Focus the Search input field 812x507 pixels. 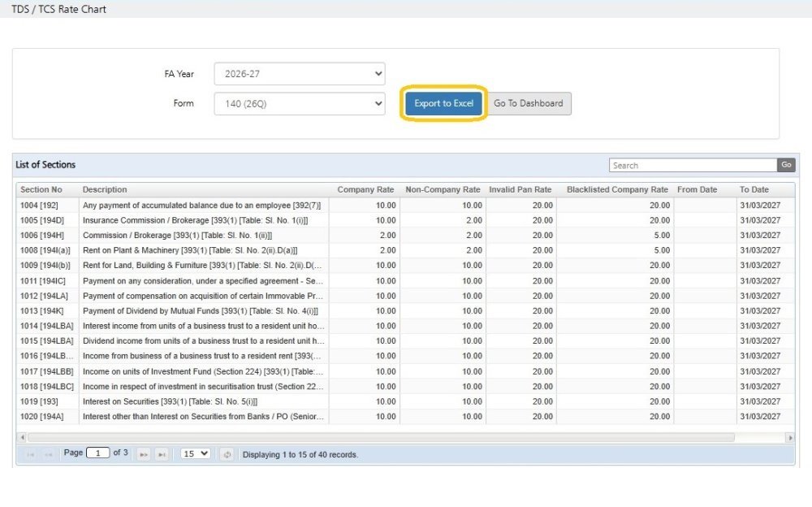pyautogui.click(x=693, y=166)
